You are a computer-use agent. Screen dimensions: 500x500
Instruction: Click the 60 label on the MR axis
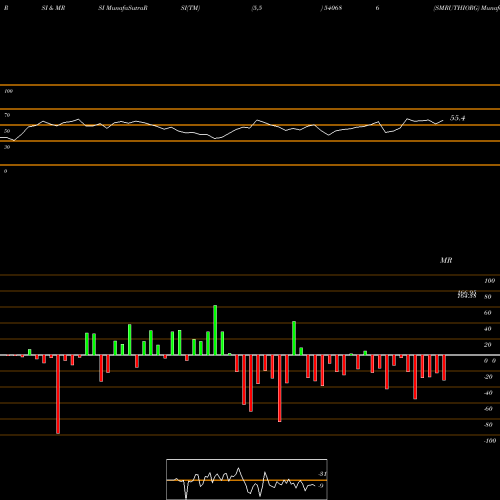(487, 313)
